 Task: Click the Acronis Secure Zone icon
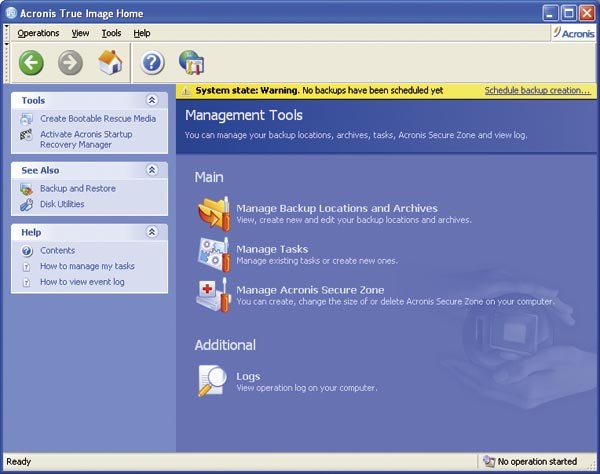pos(214,294)
